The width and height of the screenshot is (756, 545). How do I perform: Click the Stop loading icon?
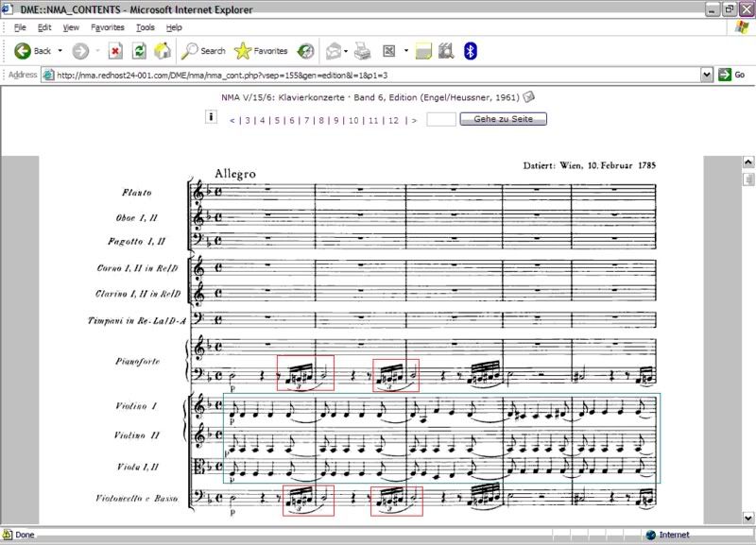click(115, 51)
